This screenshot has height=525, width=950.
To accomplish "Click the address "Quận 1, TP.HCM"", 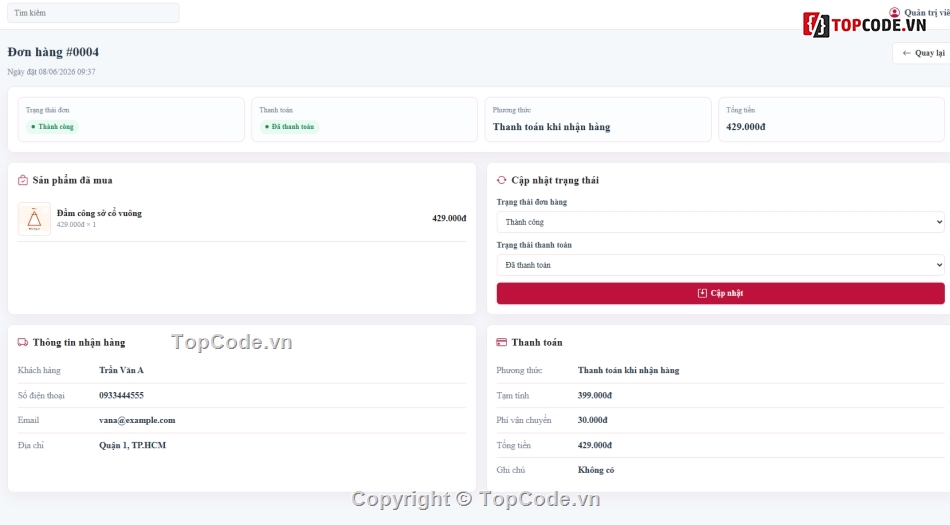I will click(x=132, y=445).
